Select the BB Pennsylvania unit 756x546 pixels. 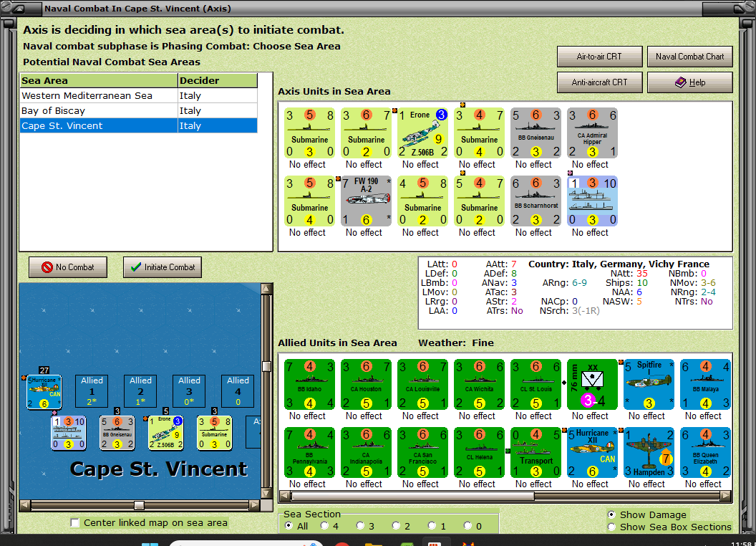point(309,452)
